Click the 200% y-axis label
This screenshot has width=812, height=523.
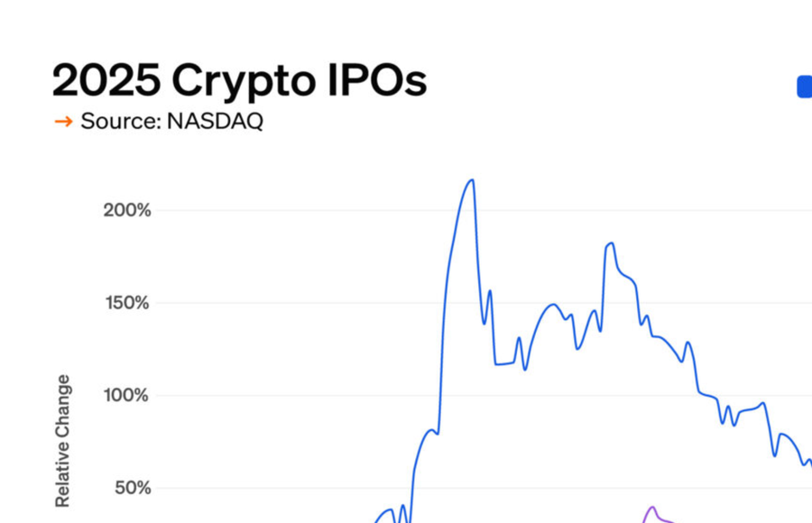(x=127, y=210)
